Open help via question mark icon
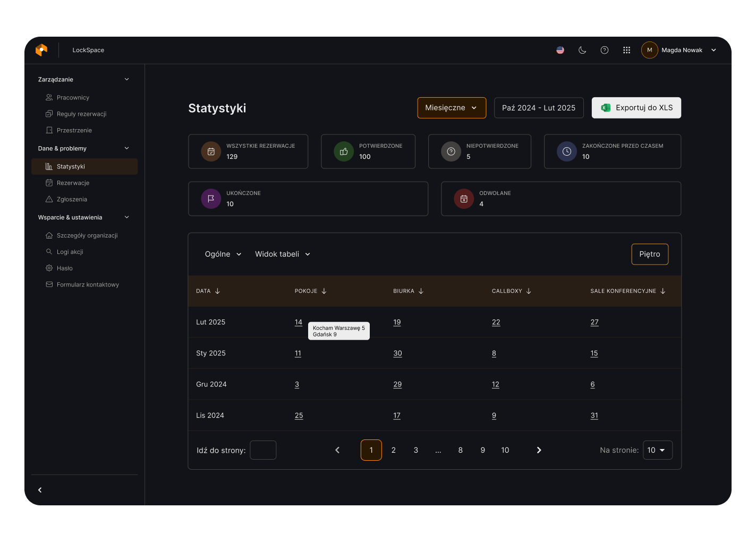756x542 pixels. click(x=605, y=50)
